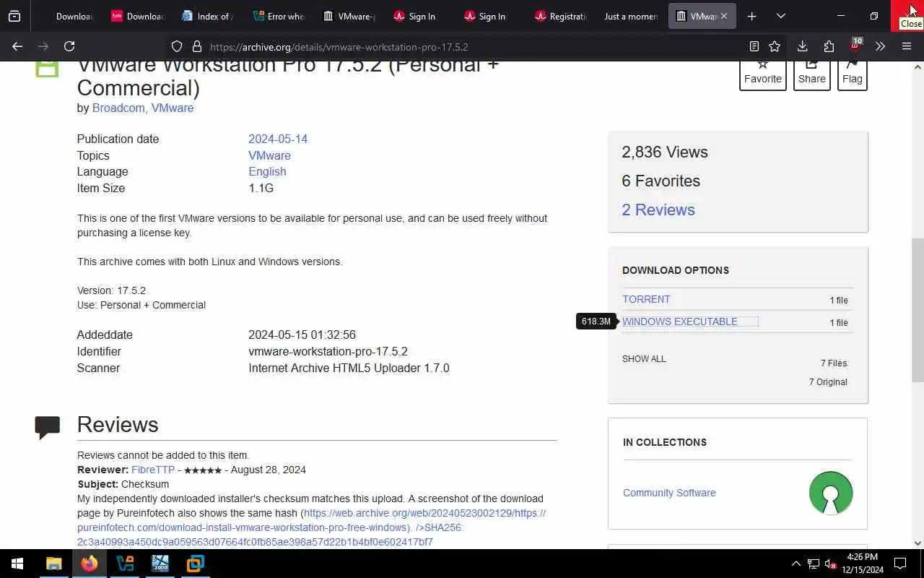
Task: Click '2,836 Views' text
Action: tap(665, 152)
